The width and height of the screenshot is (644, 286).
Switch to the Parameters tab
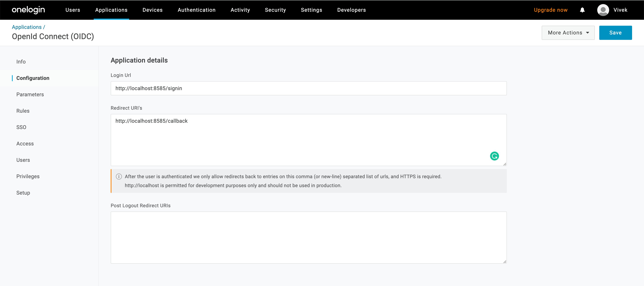coord(30,94)
